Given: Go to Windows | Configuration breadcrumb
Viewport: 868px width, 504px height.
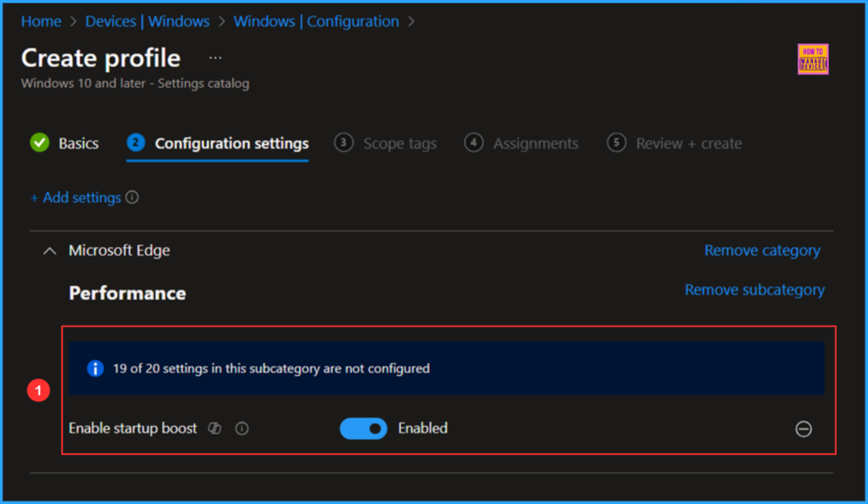Looking at the screenshot, I should (x=316, y=21).
